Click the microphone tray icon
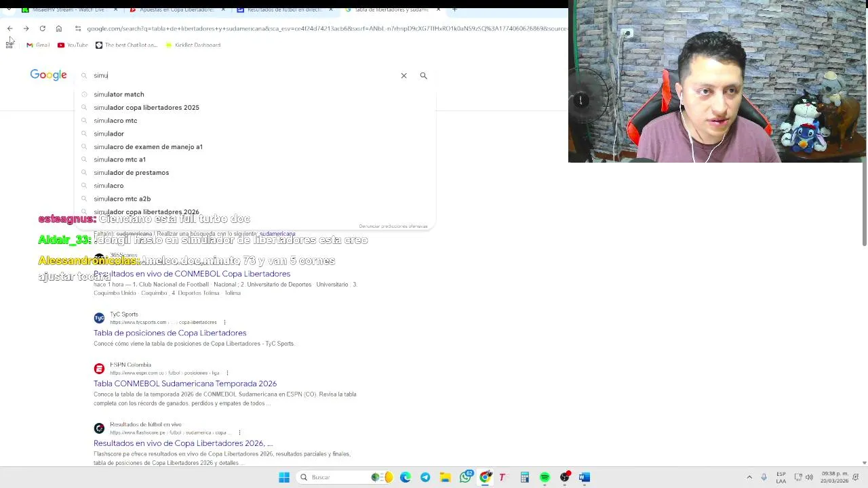This screenshot has height=488, width=868. 764,477
